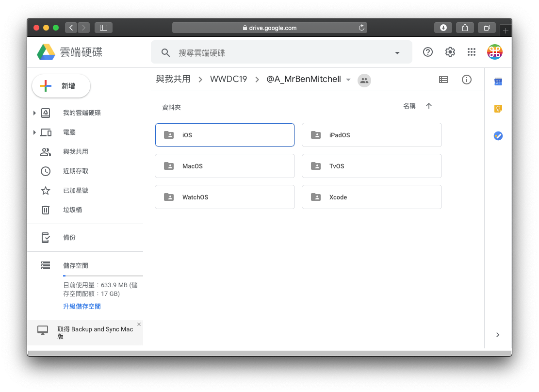Click the drive.google.com address bar
Viewport: 539px width, 392px height.
coord(270,28)
